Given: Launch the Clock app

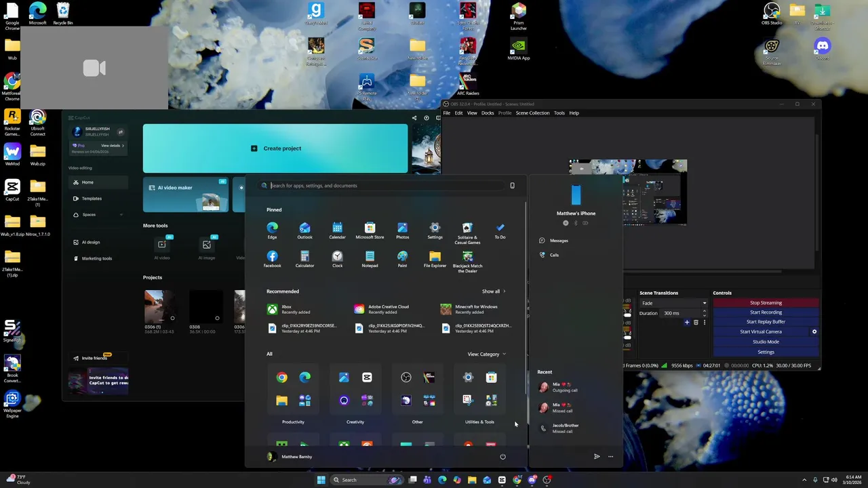Looking at the screenshot, I should click(337, 259).
